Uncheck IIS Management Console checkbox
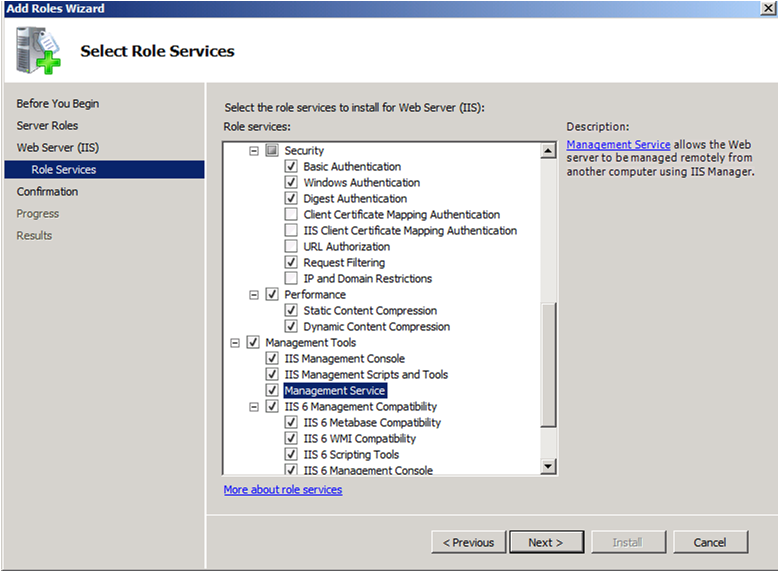Screen dimensions: 778x573 (272, 358)
